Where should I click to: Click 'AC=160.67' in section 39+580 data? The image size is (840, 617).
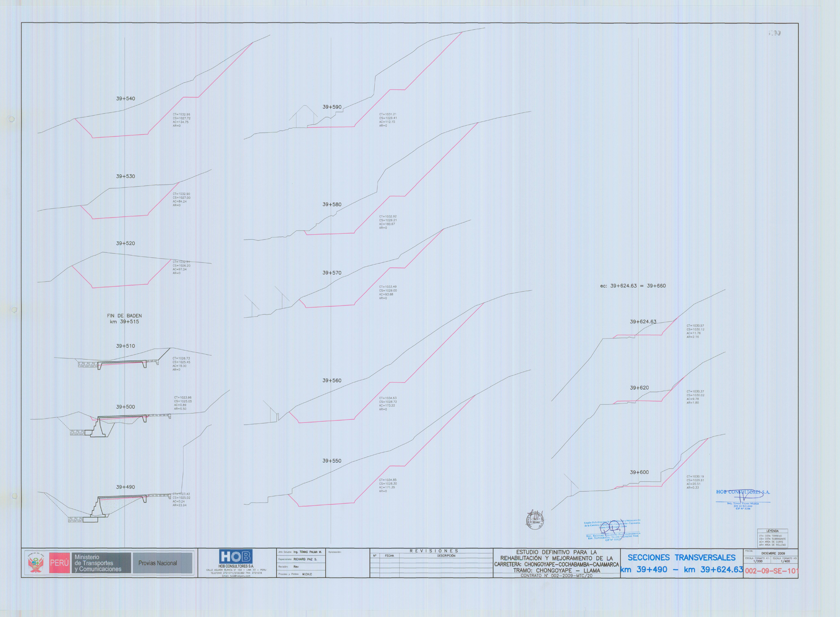(x=387, y=224)
